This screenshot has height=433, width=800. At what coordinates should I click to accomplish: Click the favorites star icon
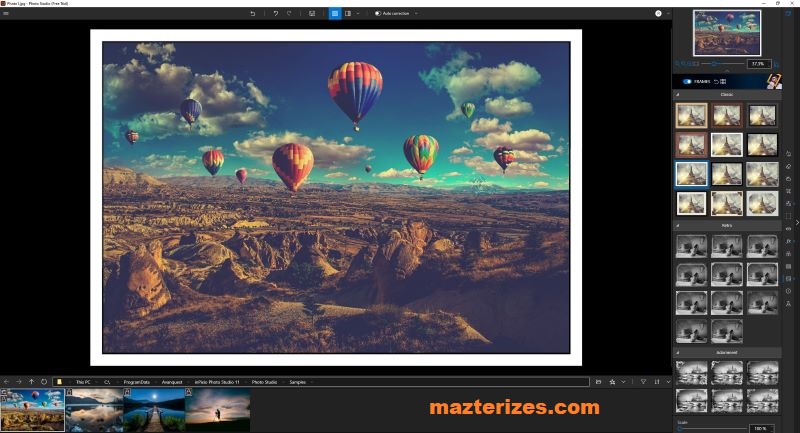pos(612,381)
